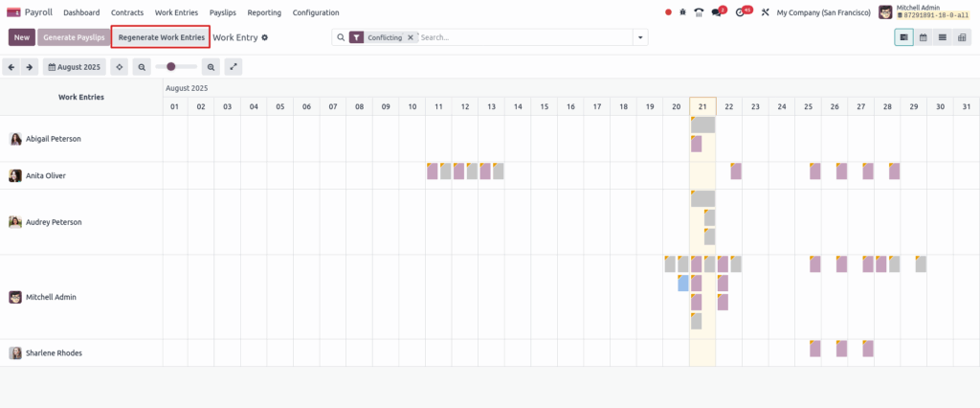Click the search magnifier icon
The width and height of the screenshot is (980, 408).
341,37
